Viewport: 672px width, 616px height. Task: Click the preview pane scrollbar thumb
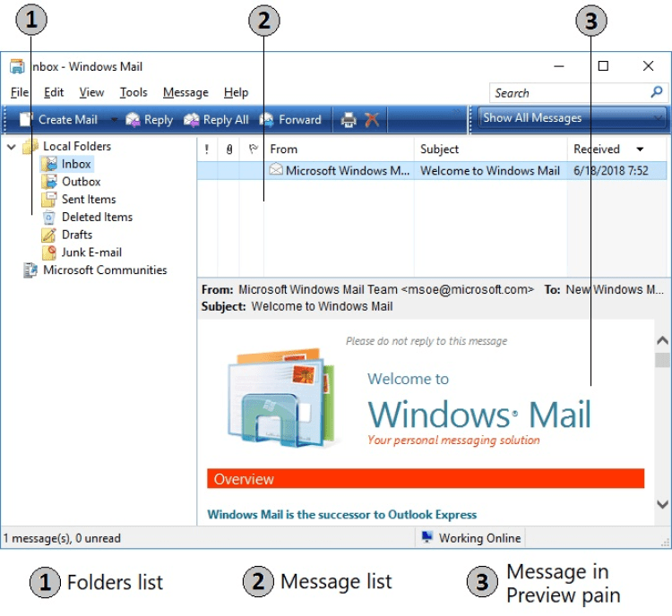tap(662, 360)
